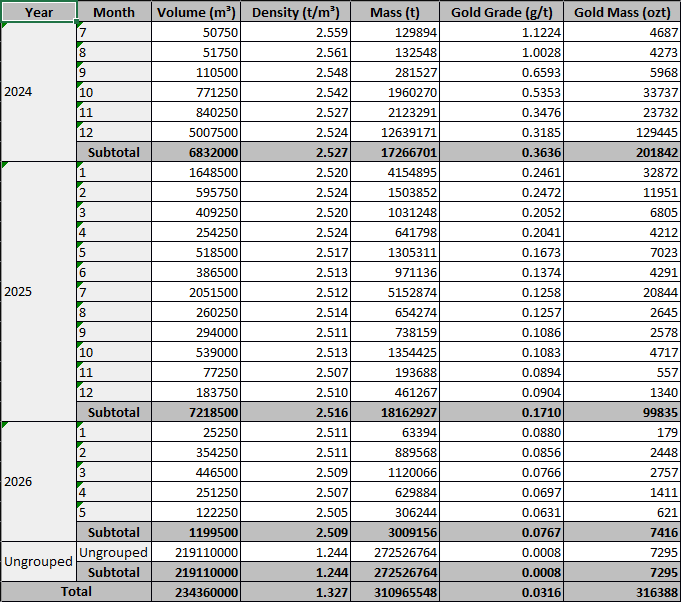681x602 pixels.
Task: Click volume cell 2051500
Action: 196,292
